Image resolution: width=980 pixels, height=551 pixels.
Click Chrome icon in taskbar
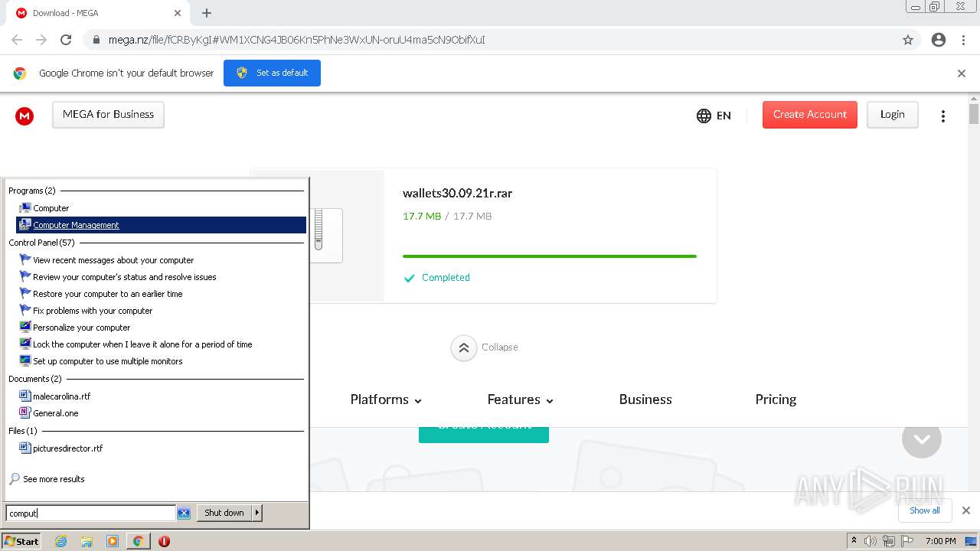pos(138,541)
